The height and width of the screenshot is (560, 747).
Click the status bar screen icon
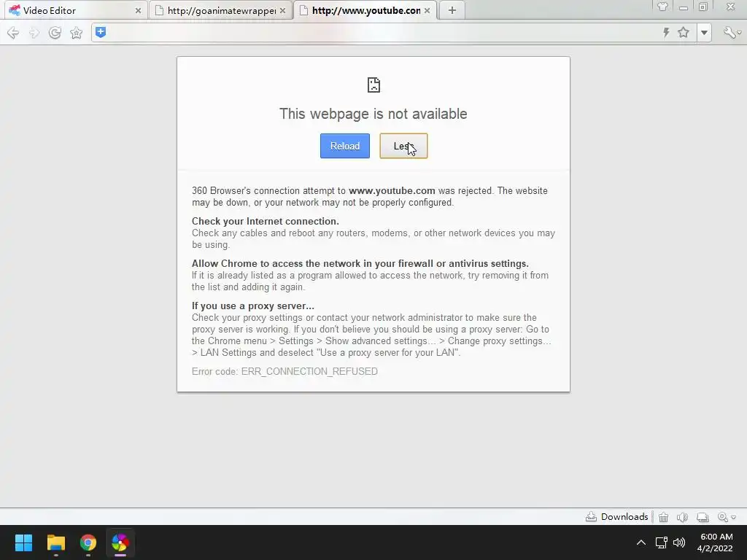[x=703, y=517]
